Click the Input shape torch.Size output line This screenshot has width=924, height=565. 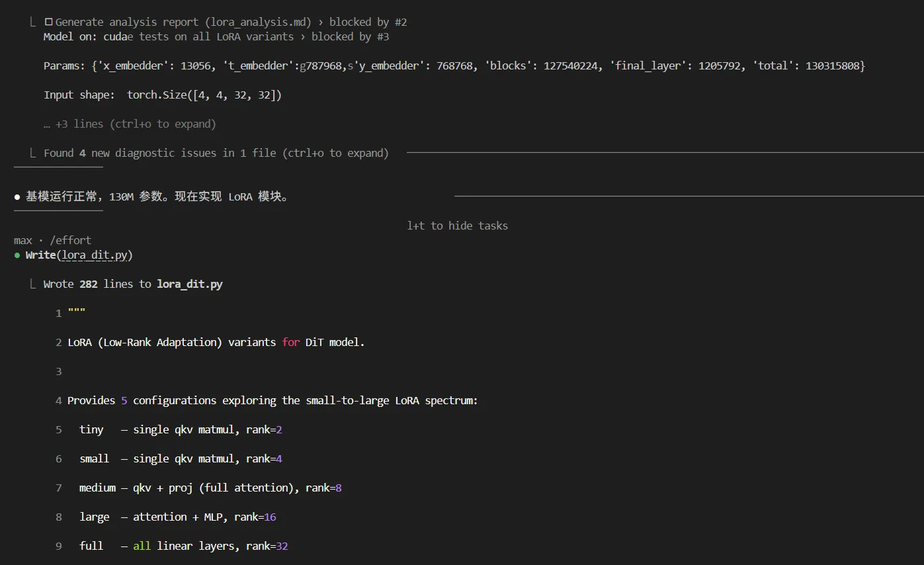pyautogui.click(x=163, y=95)
